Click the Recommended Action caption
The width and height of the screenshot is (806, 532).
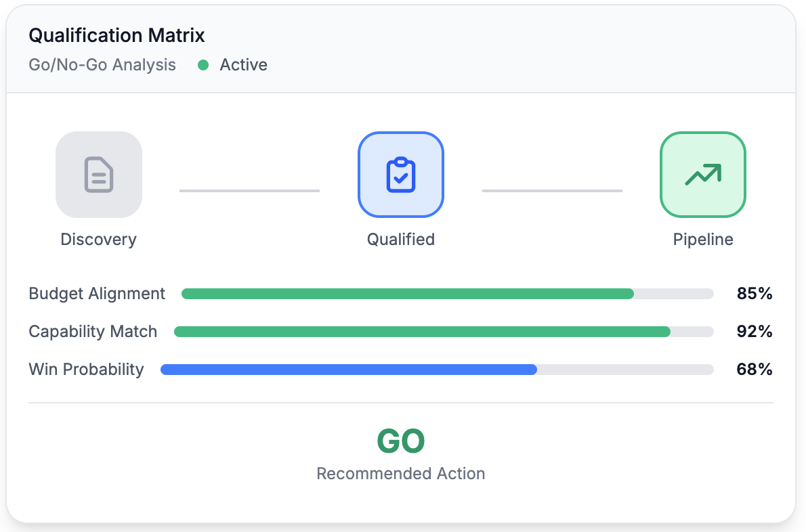pos(401,474)
